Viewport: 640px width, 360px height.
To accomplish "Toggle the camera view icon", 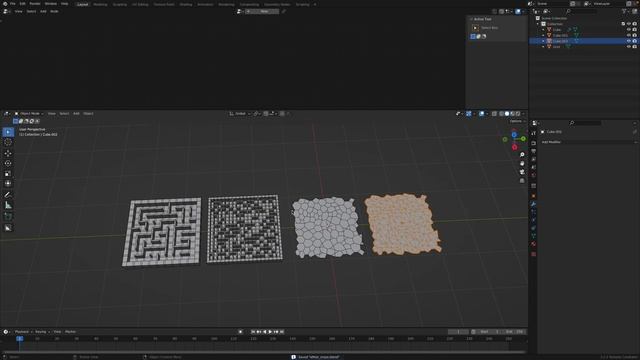I will click(522, 172).
